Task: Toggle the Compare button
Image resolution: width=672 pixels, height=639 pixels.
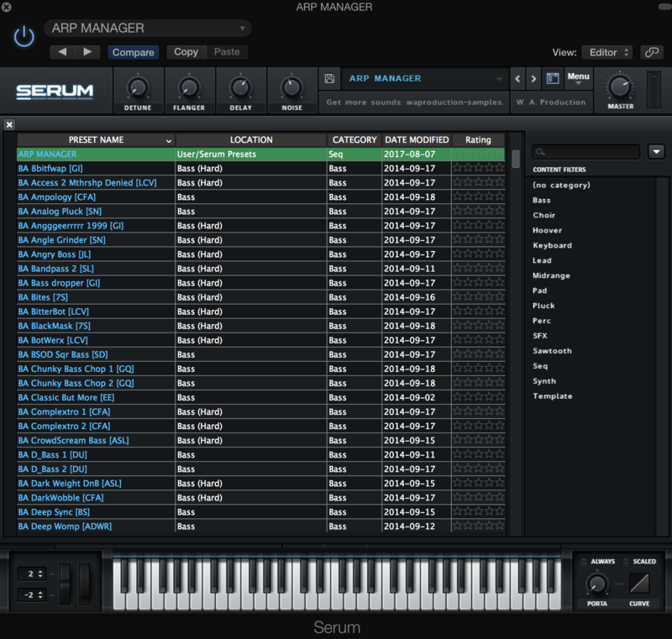Action: point(133,52)
